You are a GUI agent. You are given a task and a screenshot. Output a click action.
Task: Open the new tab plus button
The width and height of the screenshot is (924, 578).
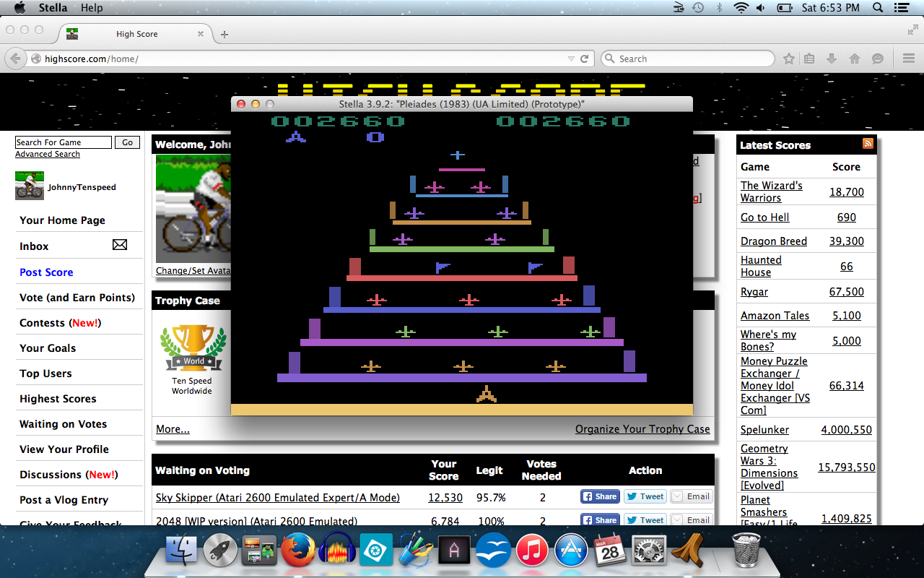pyautogui.click(x=225, y=34)
